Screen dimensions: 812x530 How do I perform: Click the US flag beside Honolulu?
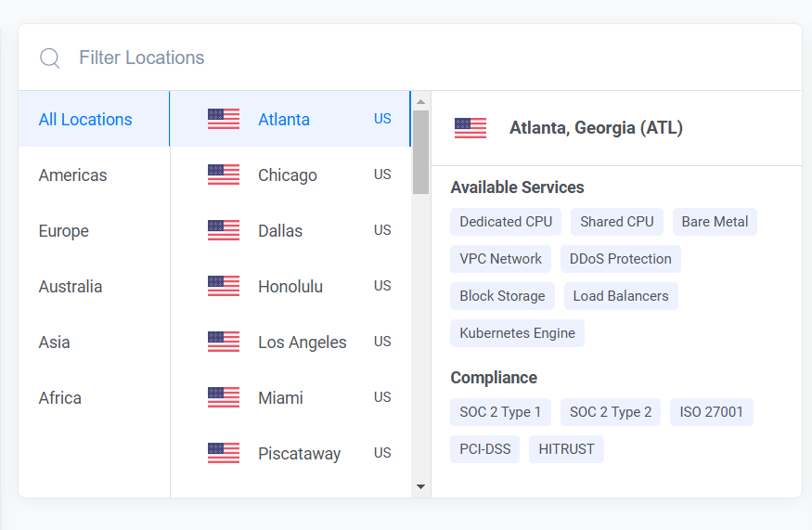pyautogui.click(x=224, y=286)
